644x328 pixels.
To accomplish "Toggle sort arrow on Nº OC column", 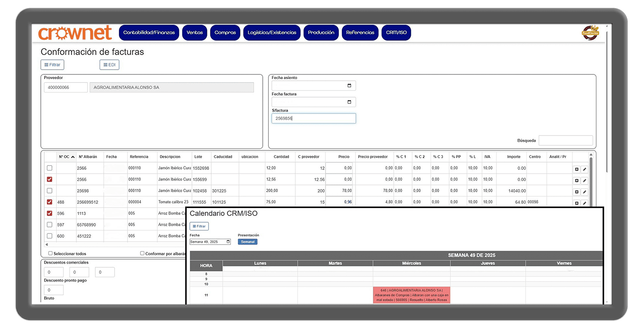I will tap(73, 157).
